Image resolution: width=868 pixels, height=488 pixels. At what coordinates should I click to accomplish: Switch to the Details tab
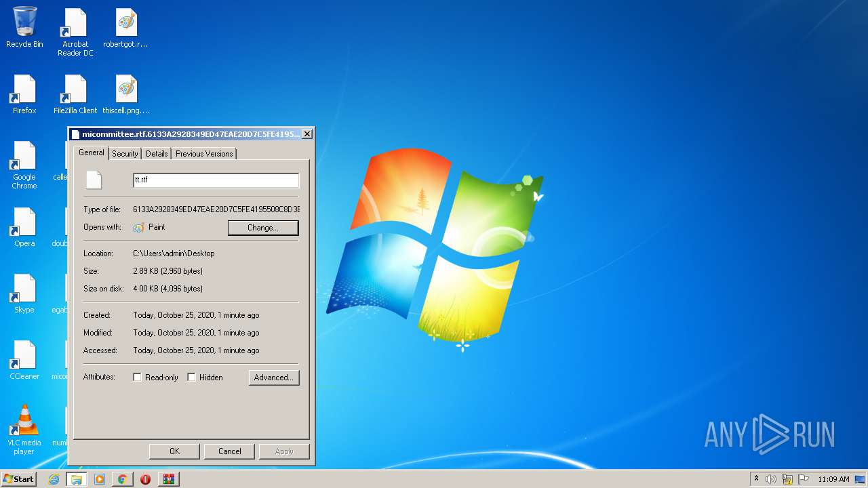click(x=157, y=154)
